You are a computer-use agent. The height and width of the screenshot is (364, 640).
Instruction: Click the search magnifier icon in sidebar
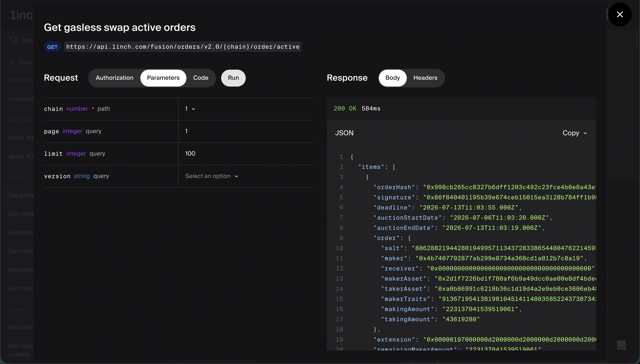tap(14, 40)
